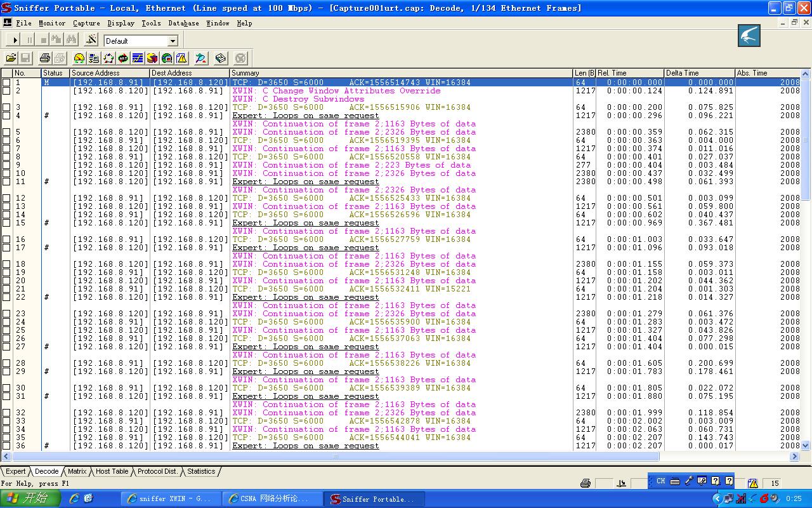The width and height of the screenshot is (812, 508).
Task: Check the box beside frame 12
Action: (6, 198)
